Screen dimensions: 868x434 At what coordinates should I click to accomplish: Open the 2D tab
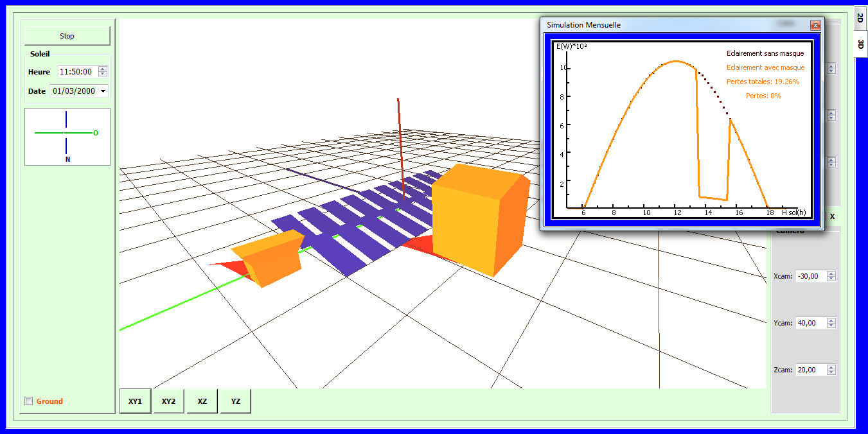tap(860, 19)
